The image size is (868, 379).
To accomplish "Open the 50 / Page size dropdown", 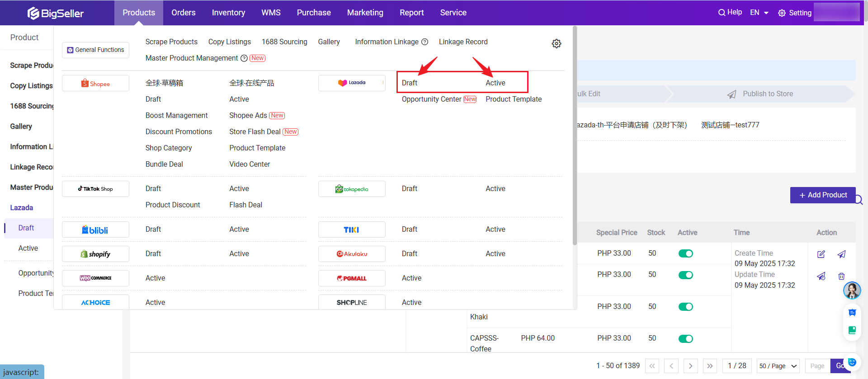I will 778,366.
